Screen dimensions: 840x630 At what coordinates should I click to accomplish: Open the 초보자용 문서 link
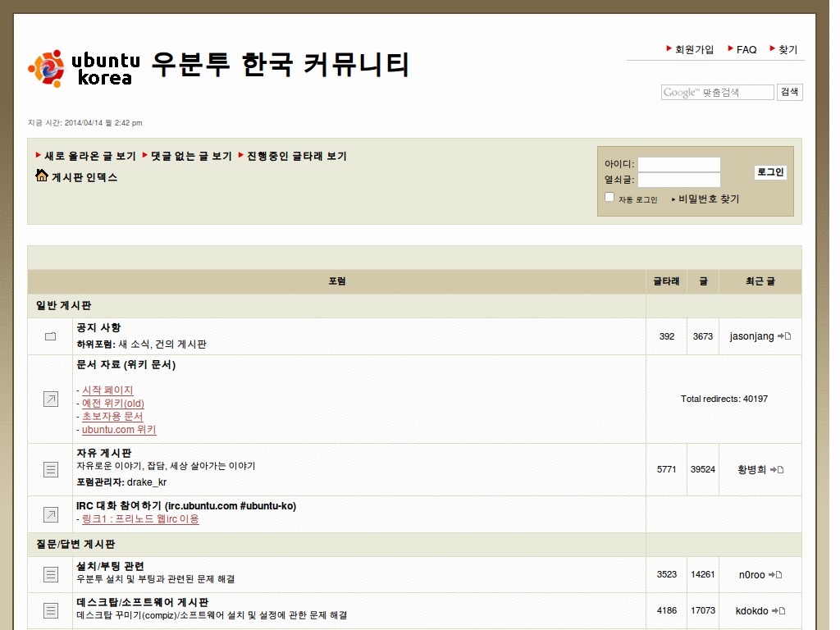click(112, 416)
